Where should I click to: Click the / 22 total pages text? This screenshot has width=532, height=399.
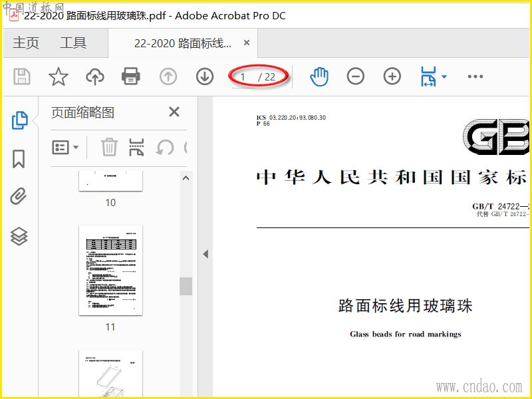[267, 77]
